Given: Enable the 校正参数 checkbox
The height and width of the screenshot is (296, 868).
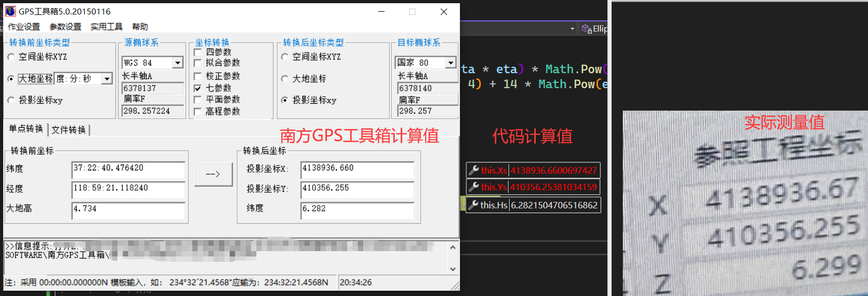Looking at the screenshot, I should tap(198, 76).
